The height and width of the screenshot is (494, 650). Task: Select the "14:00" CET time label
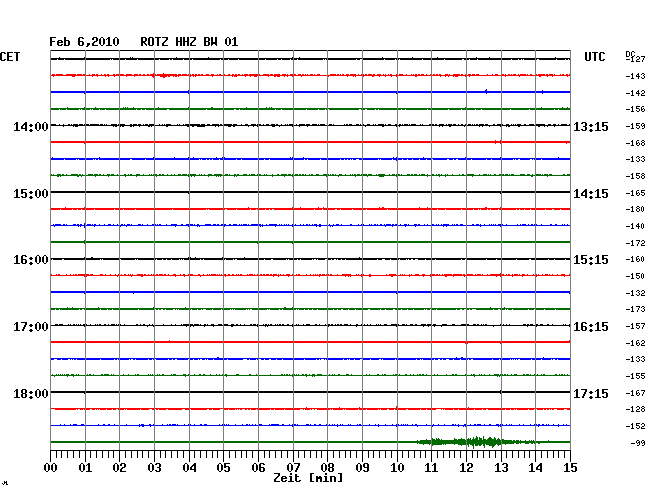(x=31, y=126)
